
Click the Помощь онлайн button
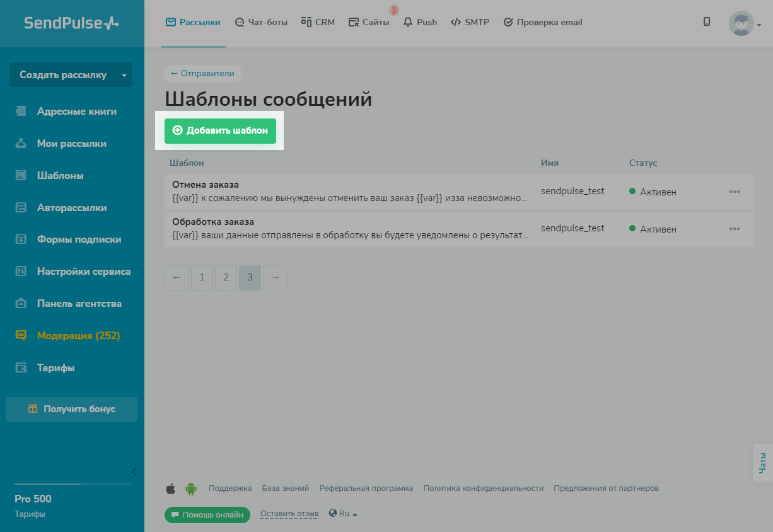[207, 515]
